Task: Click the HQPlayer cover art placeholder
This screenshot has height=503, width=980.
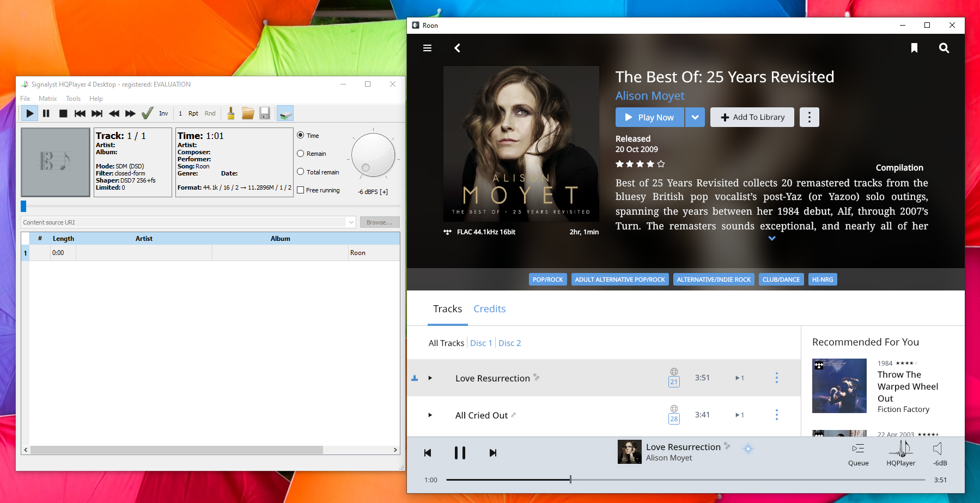Action: click(56, 162)
